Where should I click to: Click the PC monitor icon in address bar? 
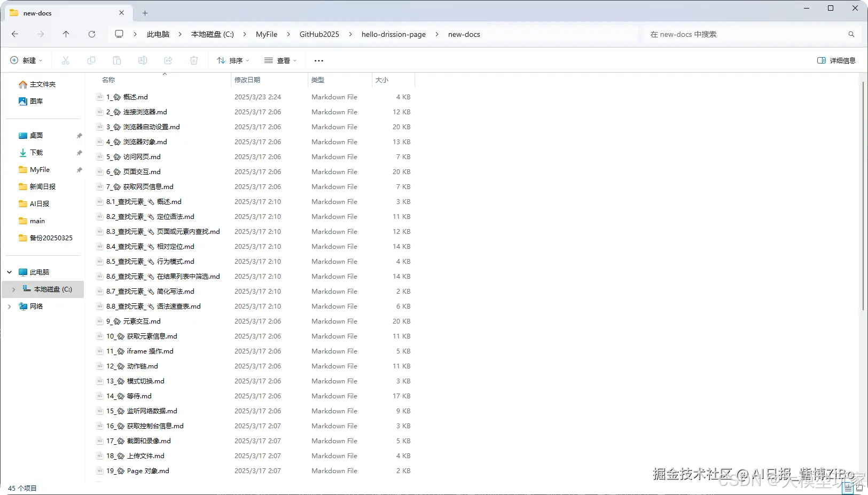pyautogui.click(x=119, y=34)
